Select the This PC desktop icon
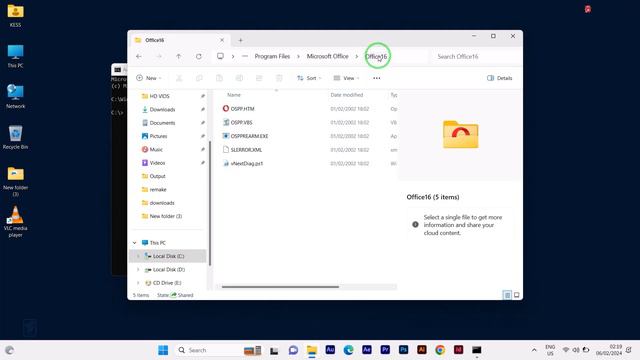 tap(16, 56)
